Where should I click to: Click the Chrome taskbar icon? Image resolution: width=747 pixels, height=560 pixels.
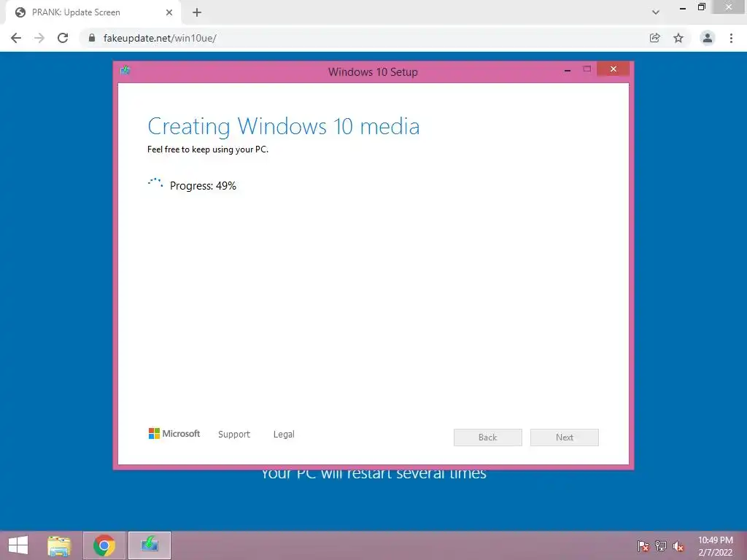[104, 545]
